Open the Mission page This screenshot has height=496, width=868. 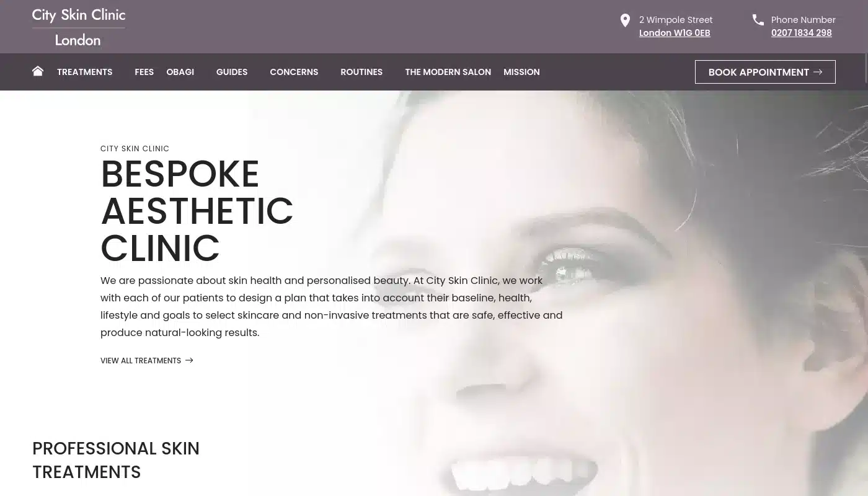(521, 72)
